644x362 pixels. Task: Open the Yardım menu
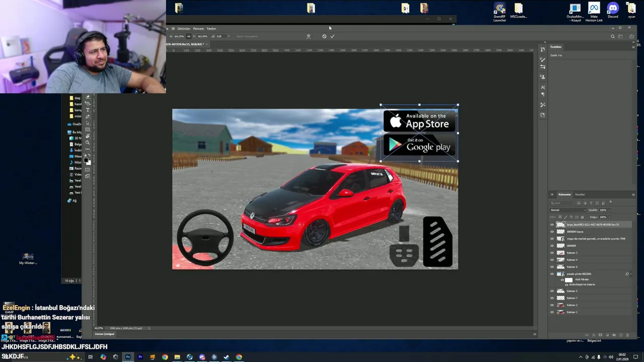(x=211, y=29)
